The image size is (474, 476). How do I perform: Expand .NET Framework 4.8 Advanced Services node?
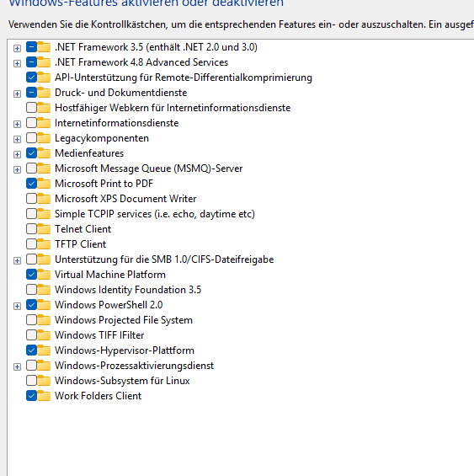[x=18, y=63]
